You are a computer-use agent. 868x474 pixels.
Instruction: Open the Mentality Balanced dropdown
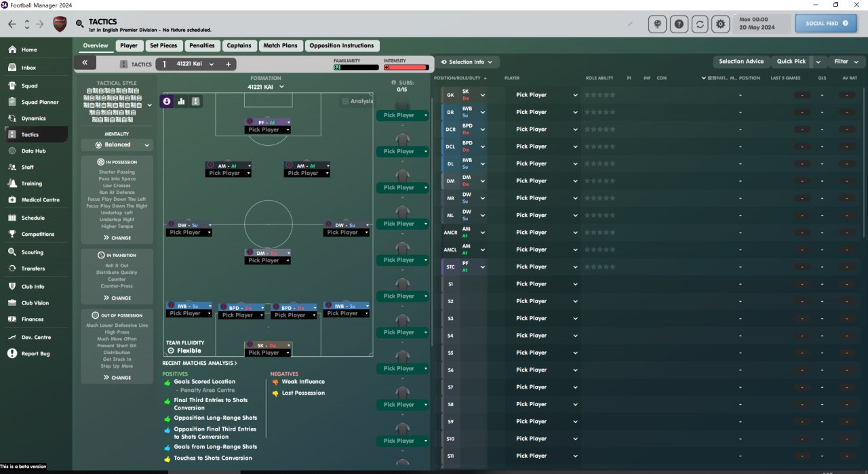[x=117, y=145]
